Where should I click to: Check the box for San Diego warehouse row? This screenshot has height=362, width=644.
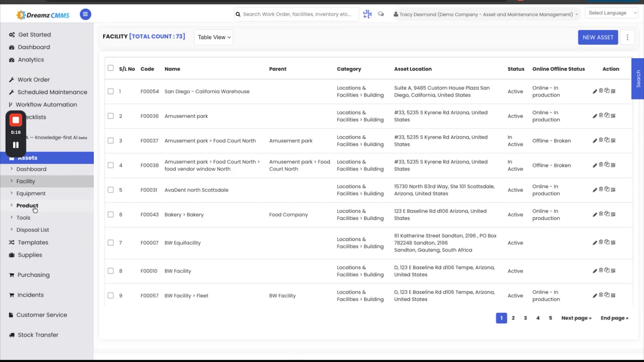pos(111,91)
